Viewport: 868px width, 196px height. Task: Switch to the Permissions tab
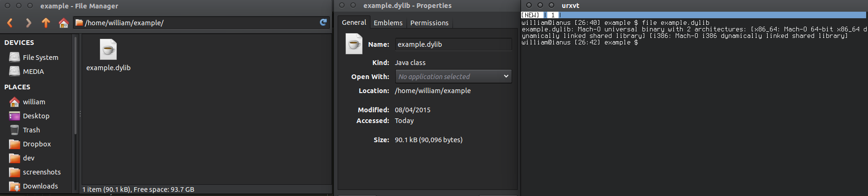tap(429, 23)
